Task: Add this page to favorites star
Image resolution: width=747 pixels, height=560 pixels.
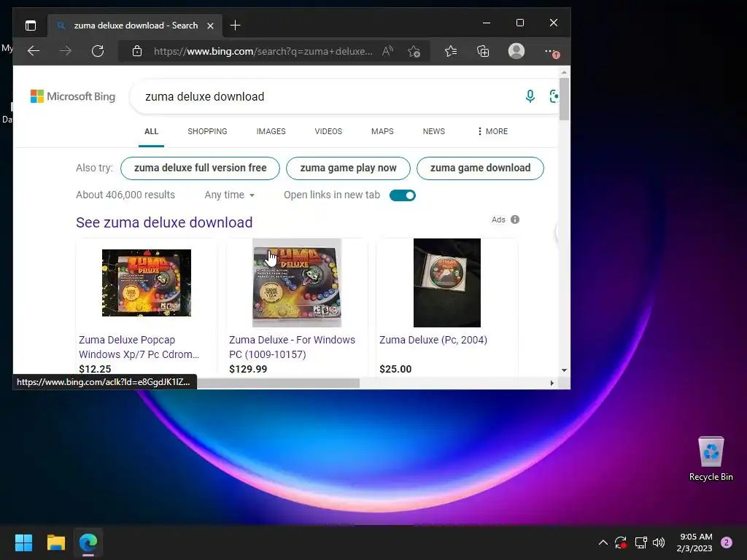Action: tap(414, 51)
